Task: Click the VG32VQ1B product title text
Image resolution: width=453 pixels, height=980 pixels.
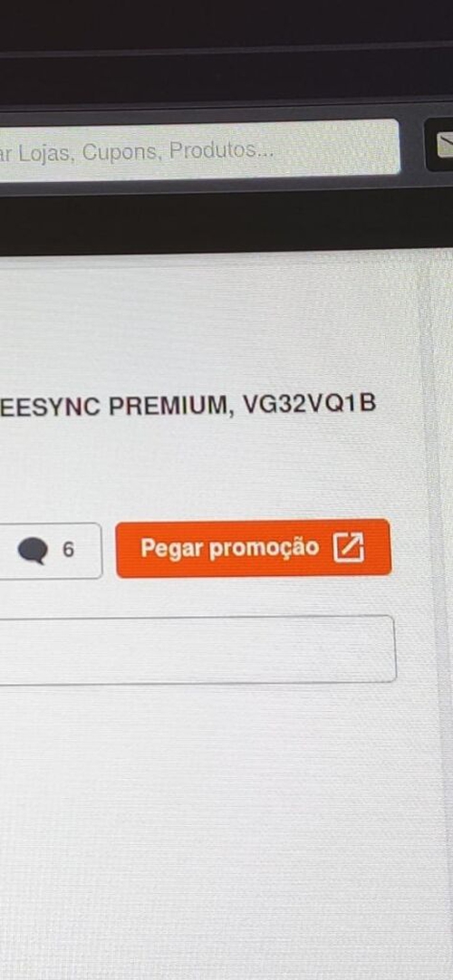Action: click(309, 404)
